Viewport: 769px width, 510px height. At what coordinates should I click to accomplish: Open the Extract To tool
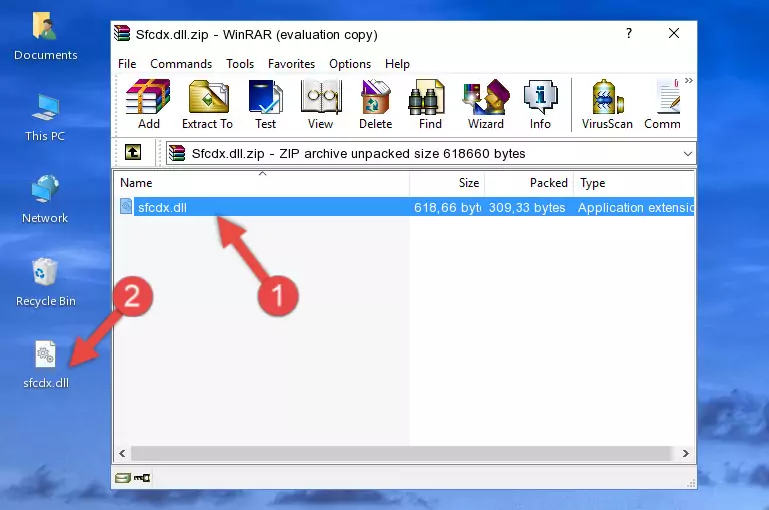207,104
